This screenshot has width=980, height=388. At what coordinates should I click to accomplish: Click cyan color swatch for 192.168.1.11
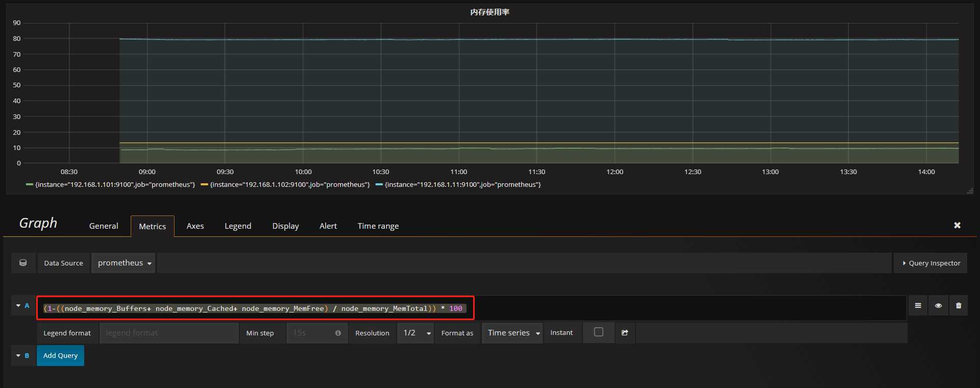point(379,185)
